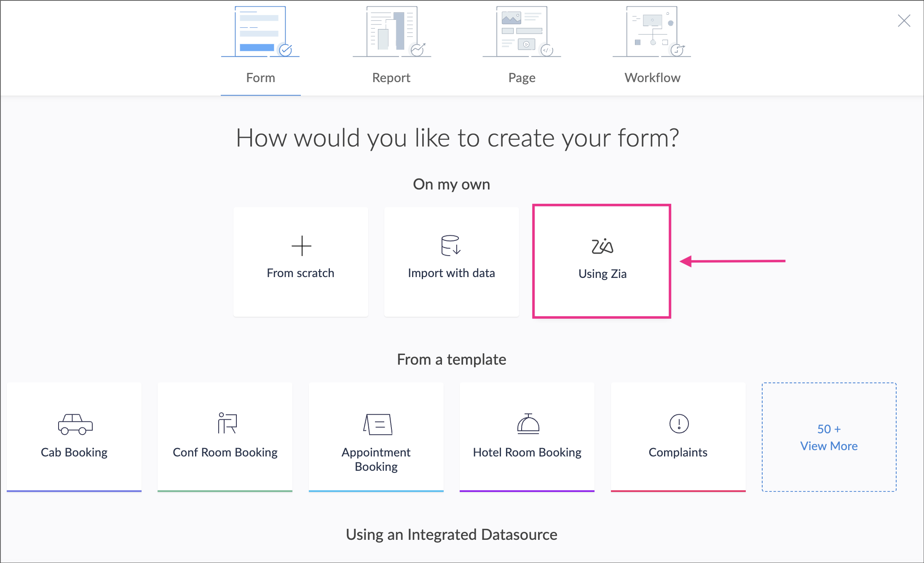The height and width of the screenshot is (563, 924).
Task: Click the Conf Room Booking presenter icon
Action: click(x=227, y=423)
